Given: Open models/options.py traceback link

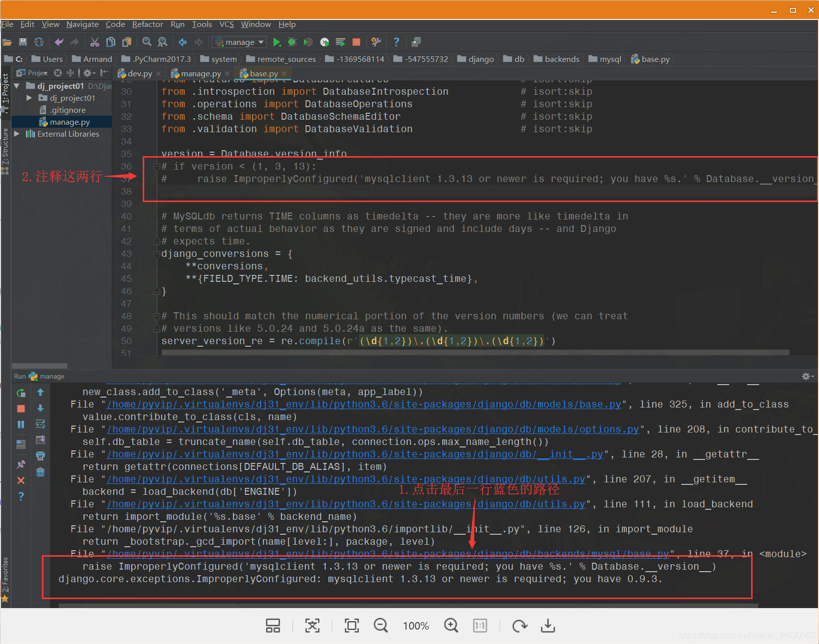Looking at the screenshot, I should pos(373,429).
